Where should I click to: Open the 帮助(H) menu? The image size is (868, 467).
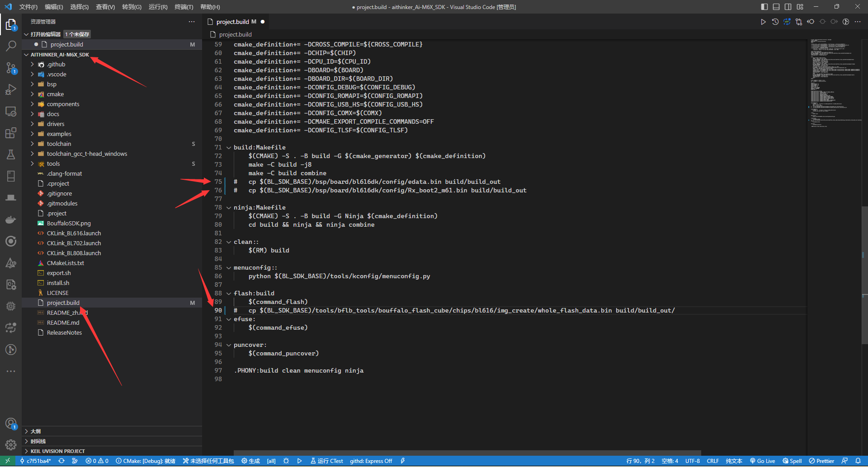click(x=210, y=7)
